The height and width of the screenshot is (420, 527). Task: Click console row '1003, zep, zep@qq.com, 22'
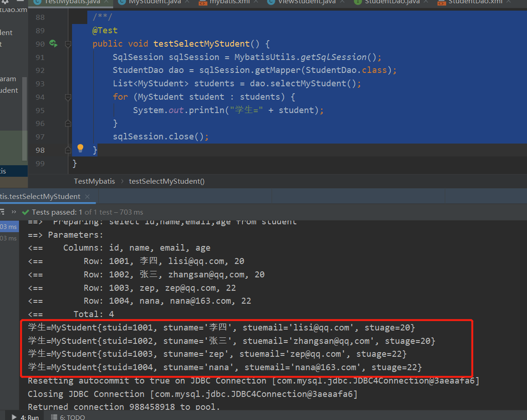(x=172, y=288)
